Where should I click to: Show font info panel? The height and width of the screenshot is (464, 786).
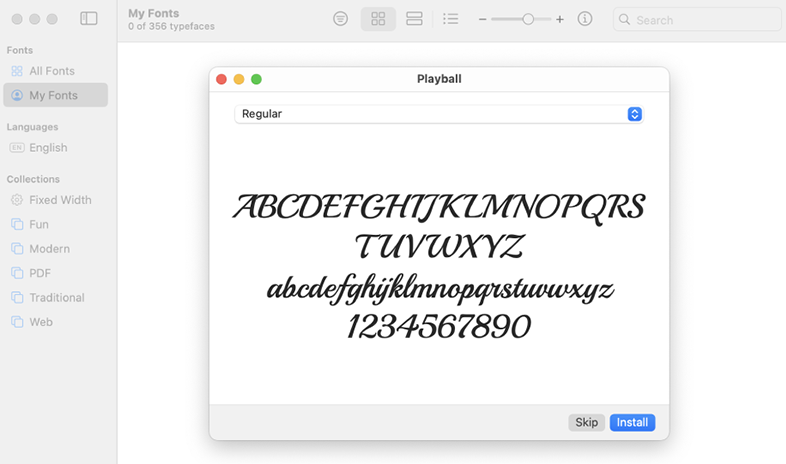click(584, 19)
